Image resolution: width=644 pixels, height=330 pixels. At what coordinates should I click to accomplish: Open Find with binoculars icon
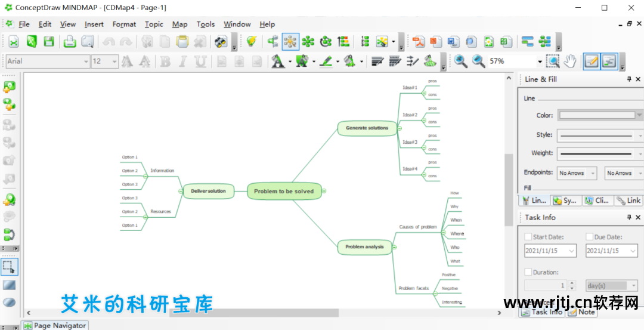click(x=221, y=41)
